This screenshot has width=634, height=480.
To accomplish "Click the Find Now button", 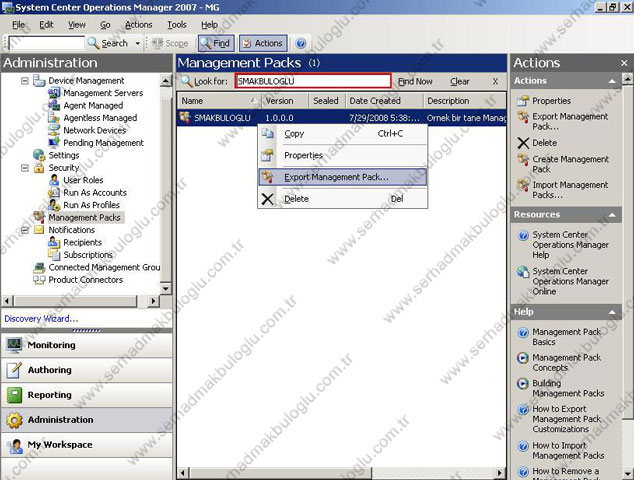I will tap(415, 81).
